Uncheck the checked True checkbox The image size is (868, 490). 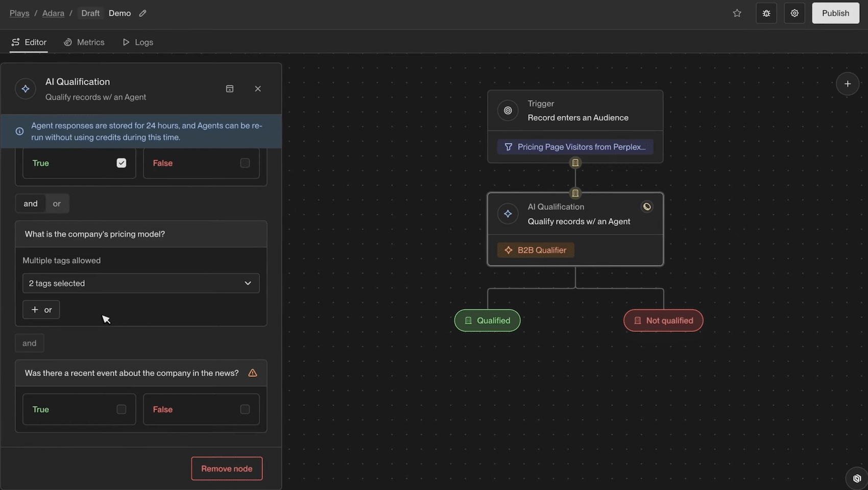tap(122, 163)
